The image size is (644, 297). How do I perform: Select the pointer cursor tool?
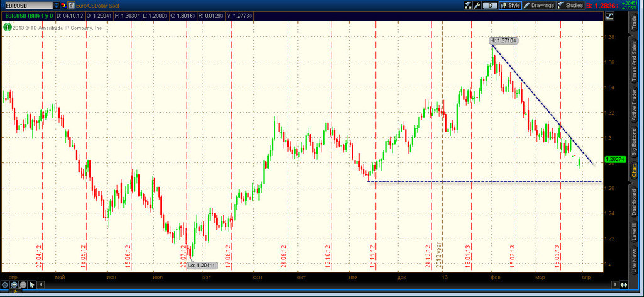pos(31,284)
